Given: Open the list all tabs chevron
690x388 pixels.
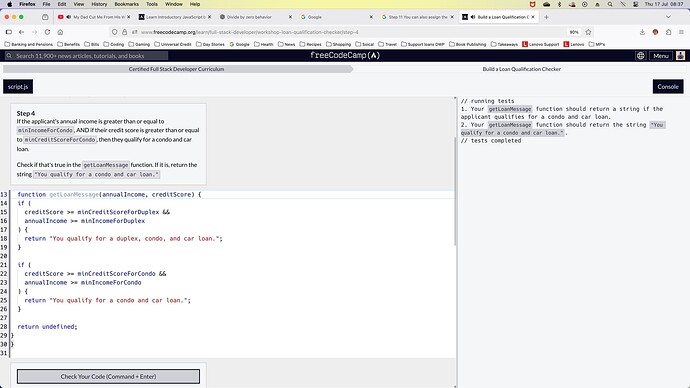Looking at the screenshot, I should (668, 17).
